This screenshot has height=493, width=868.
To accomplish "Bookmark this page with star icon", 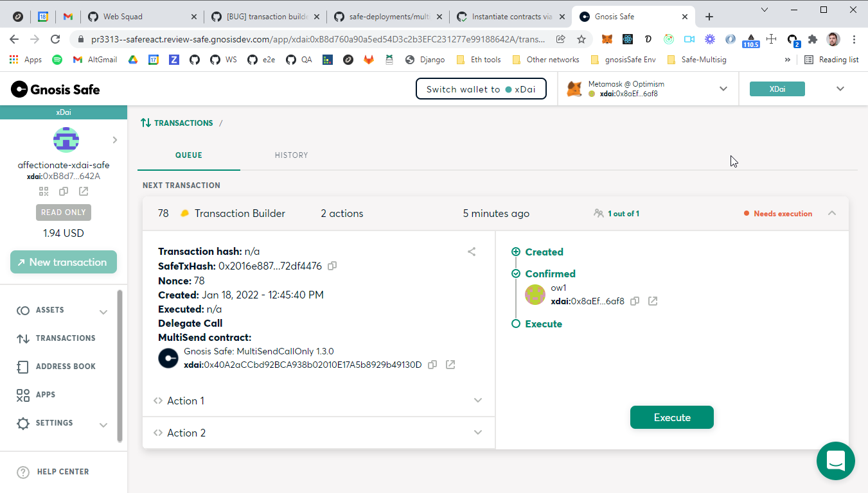I will point(581,39).
